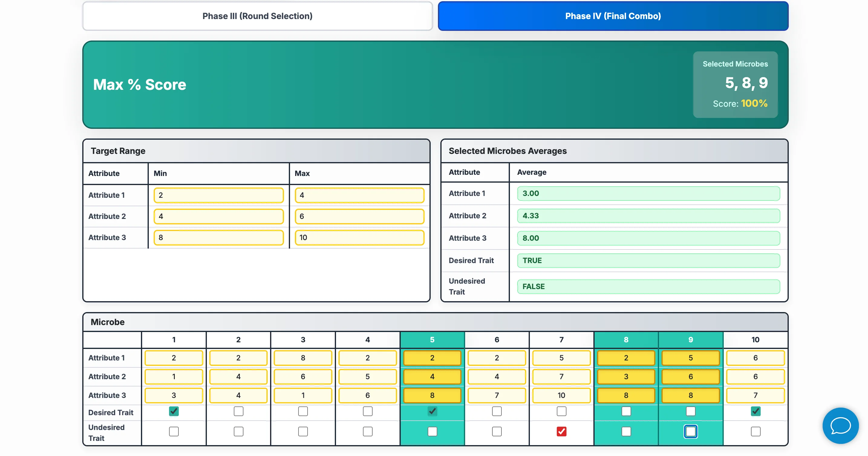The width and height of the screenshot is (868, 456).
Task: Uncheck Undesired Trait for Microbe 7
Action: point(561,432)
